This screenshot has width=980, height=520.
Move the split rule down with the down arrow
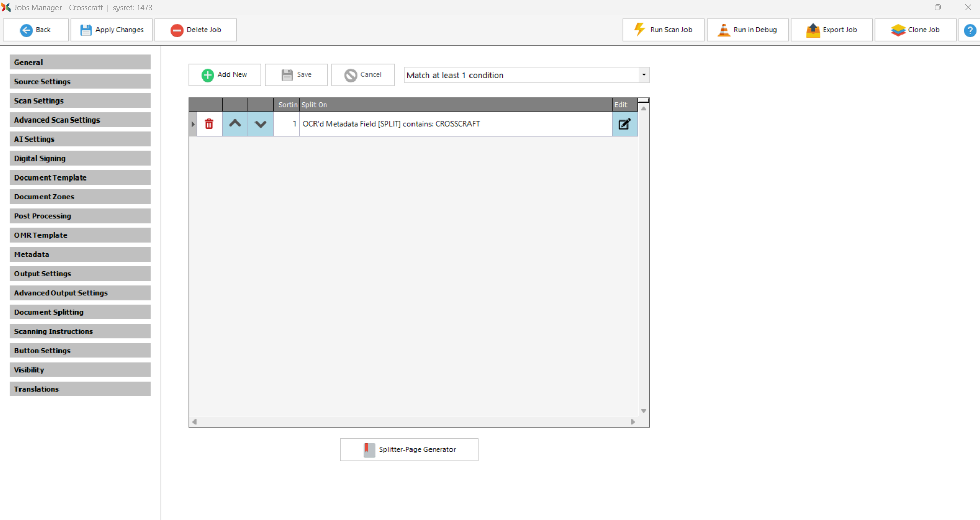click(x=261, y=124)
